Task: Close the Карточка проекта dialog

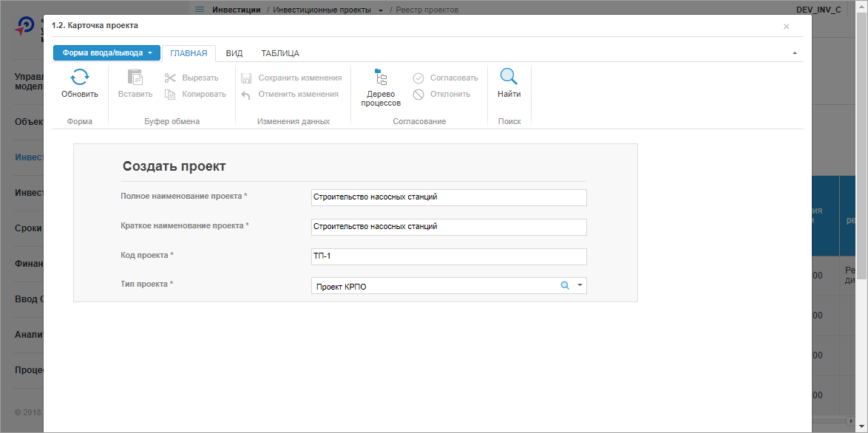Action: pyautogui.click(x=786, y=26)
